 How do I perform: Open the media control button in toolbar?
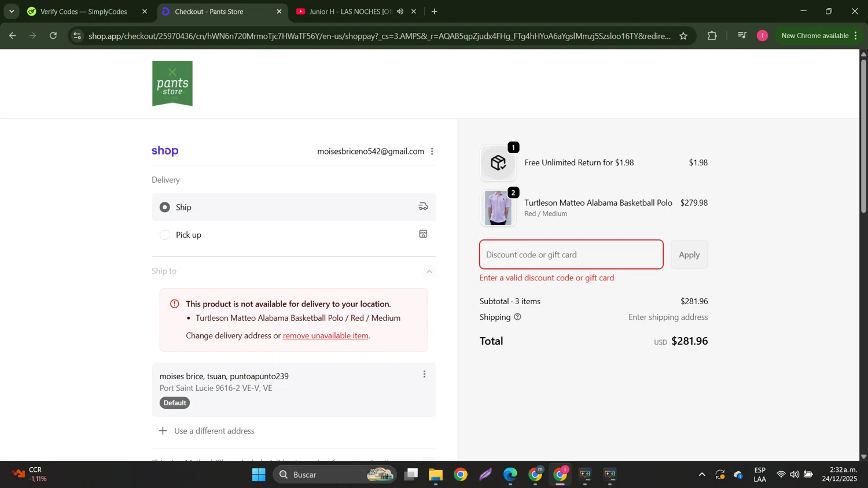pos(742,36)
